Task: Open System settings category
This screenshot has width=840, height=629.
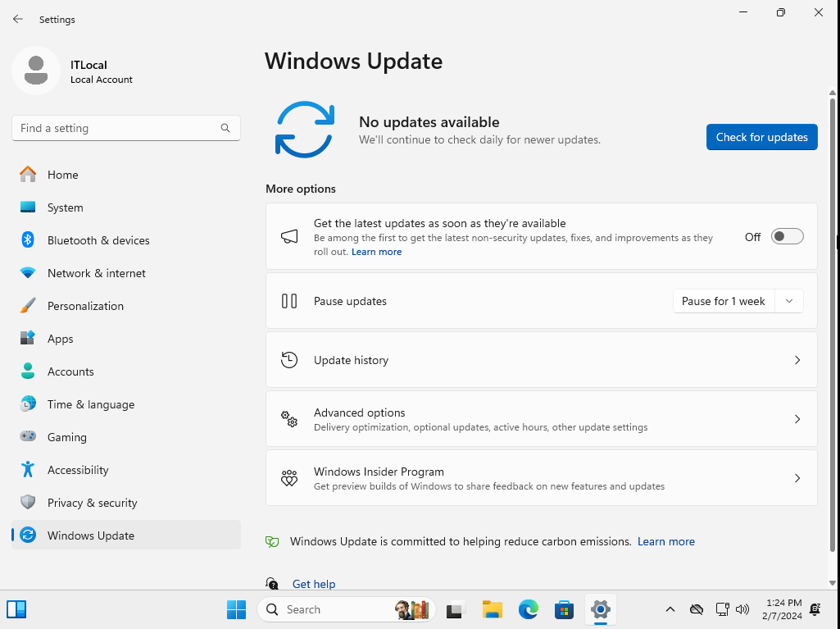Action: (126, 207)
